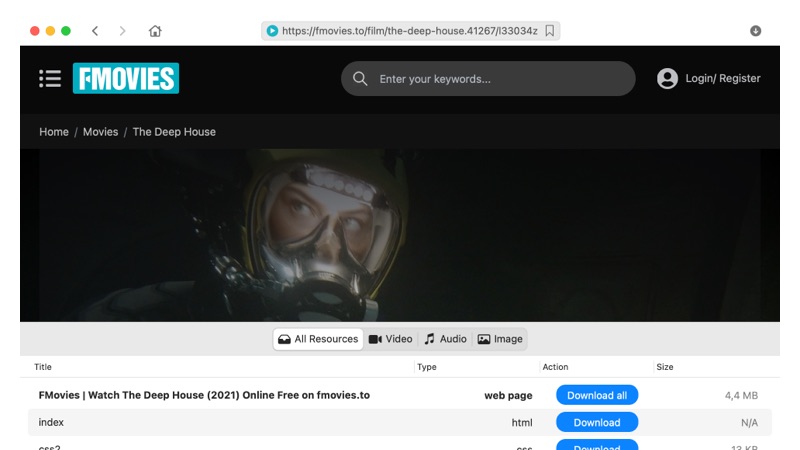The image size is (800, 450).
Task: Sort by the Size column header
Action: [x=665, y=367]
